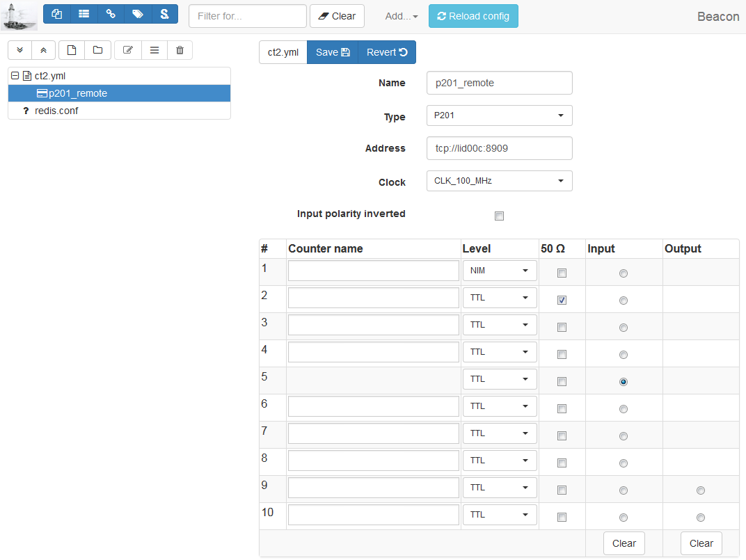Image resolution: width=746 pixels, height=560 pixels.
Task: Click selected Input radio for channel 5
Action: pos(624,382)
